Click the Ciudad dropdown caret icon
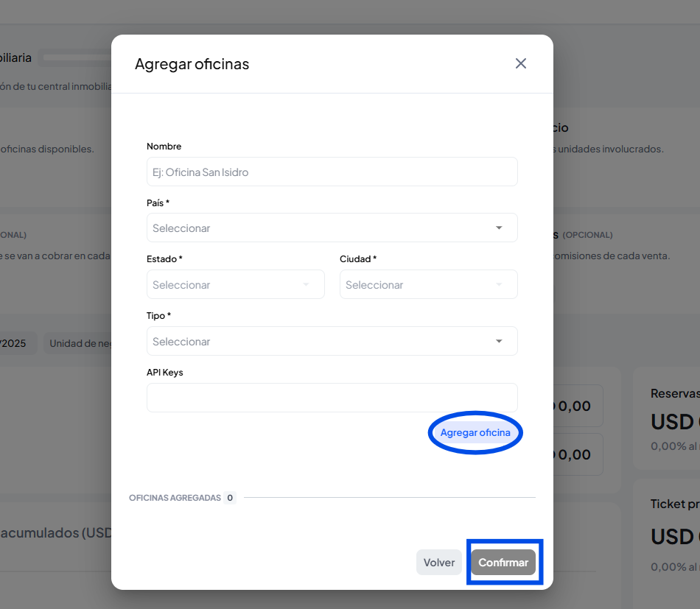Image resolution: width=700 pixels, height=609 pixels. click(499, 285)
